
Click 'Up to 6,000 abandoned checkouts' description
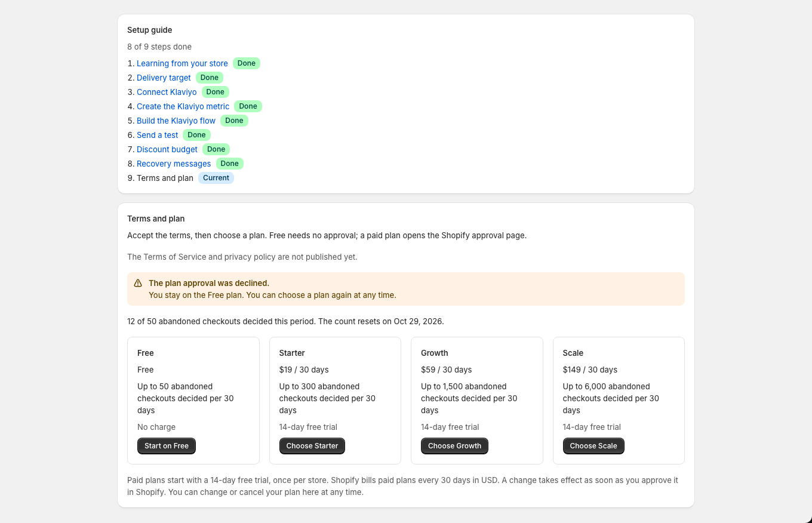tap(611, 398)
